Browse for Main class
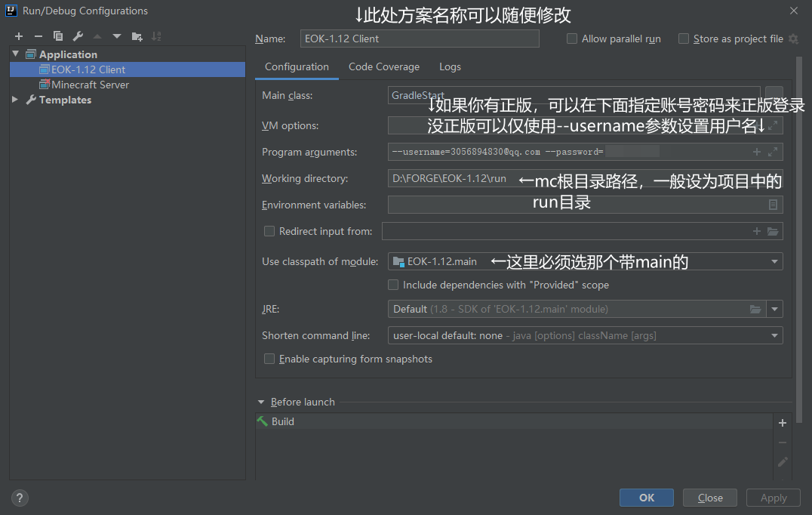The image size is (812, 515). pos(774,94)
